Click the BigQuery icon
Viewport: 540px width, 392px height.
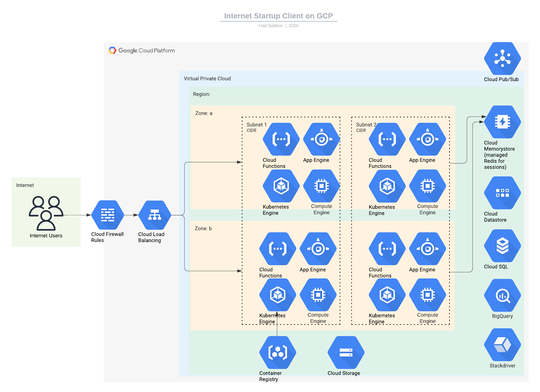tap(502, 295)
